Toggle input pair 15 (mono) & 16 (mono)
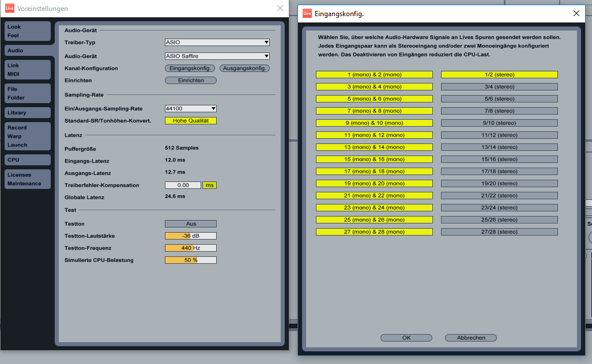The image size is (592, 364). coord(374,159)
